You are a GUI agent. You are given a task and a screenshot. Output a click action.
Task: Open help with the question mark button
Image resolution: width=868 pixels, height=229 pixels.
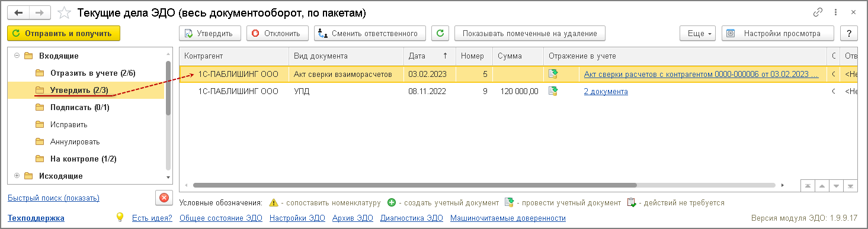point(849,34)
